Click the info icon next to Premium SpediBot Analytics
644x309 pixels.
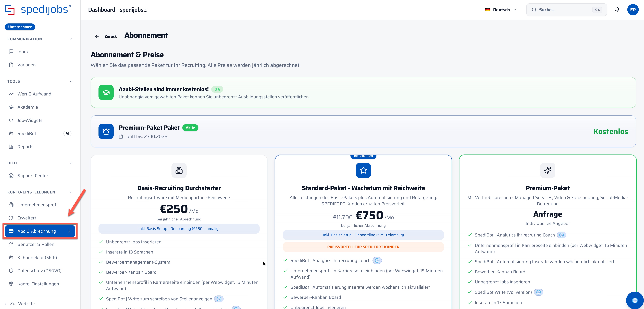pyautogui.click(x=562, y=235)
